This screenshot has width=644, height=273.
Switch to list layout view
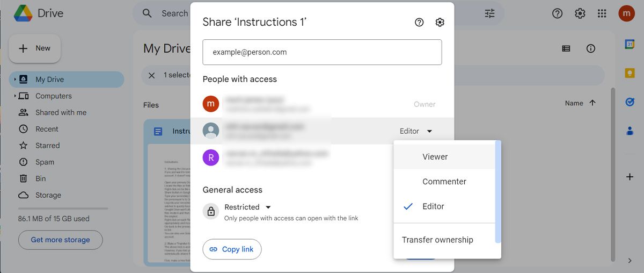coord(566,48)
